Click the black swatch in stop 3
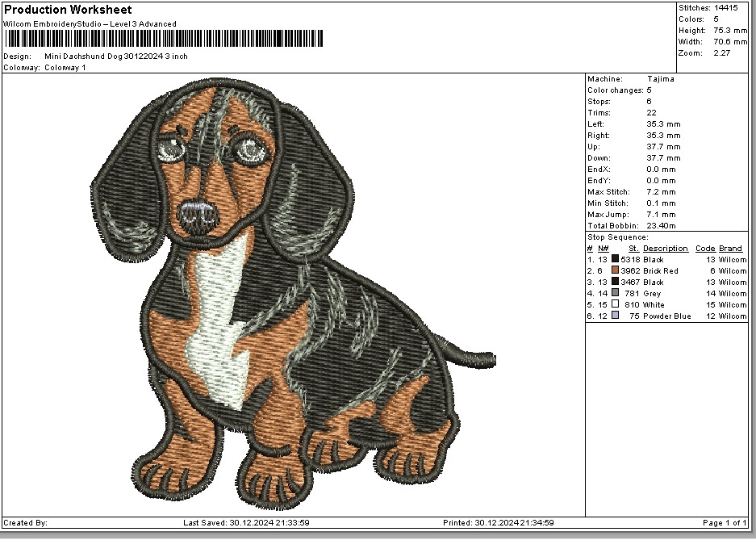756x540 pixels. (615, 282)
